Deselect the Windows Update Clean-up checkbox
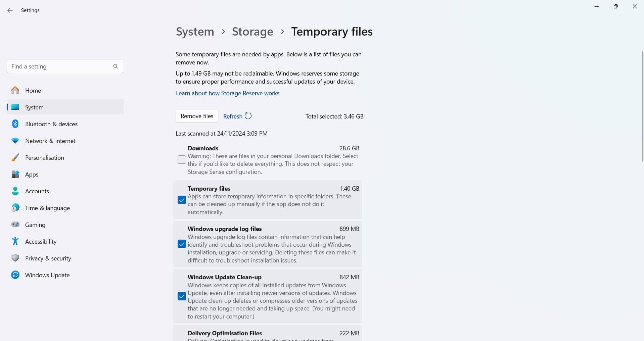This screenshot has width=644, height=341. point(182,296)
